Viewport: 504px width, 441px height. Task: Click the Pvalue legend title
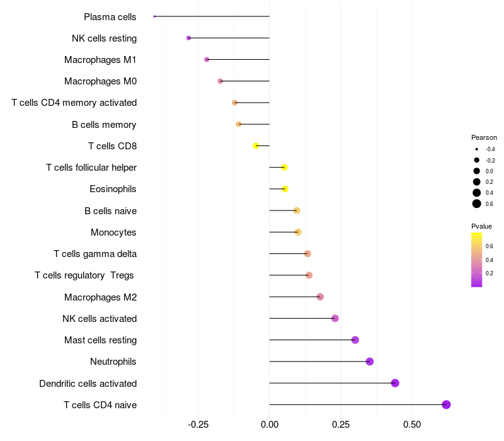[x=481, y=226]
